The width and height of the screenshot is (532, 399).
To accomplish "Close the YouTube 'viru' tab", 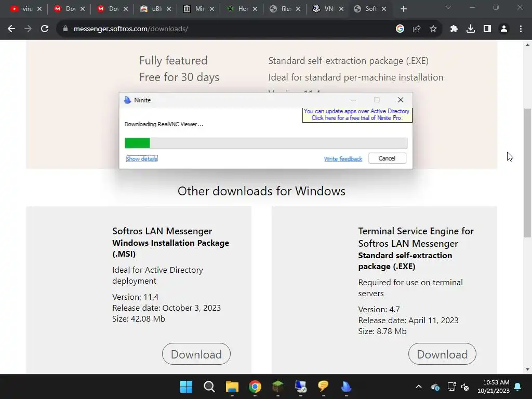I will click(x=39, y=9).
